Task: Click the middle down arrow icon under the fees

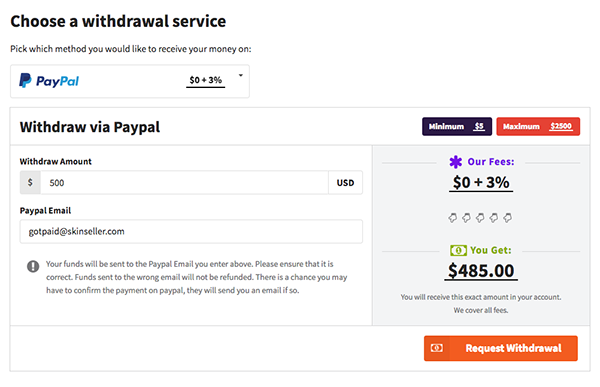Action: click(480, 218)
